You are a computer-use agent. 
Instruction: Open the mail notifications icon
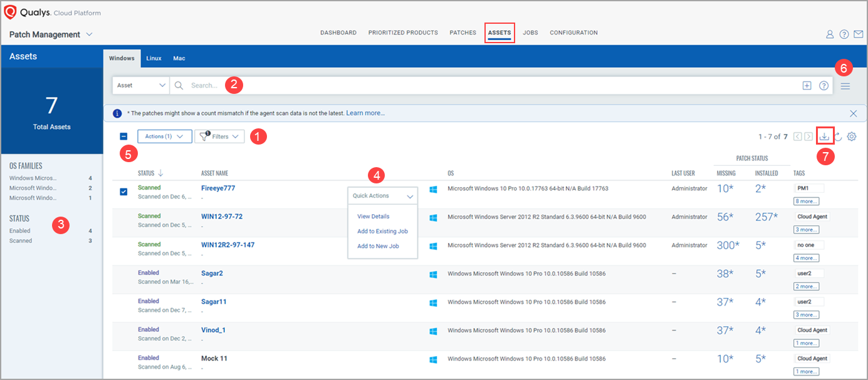coord(859,34)
